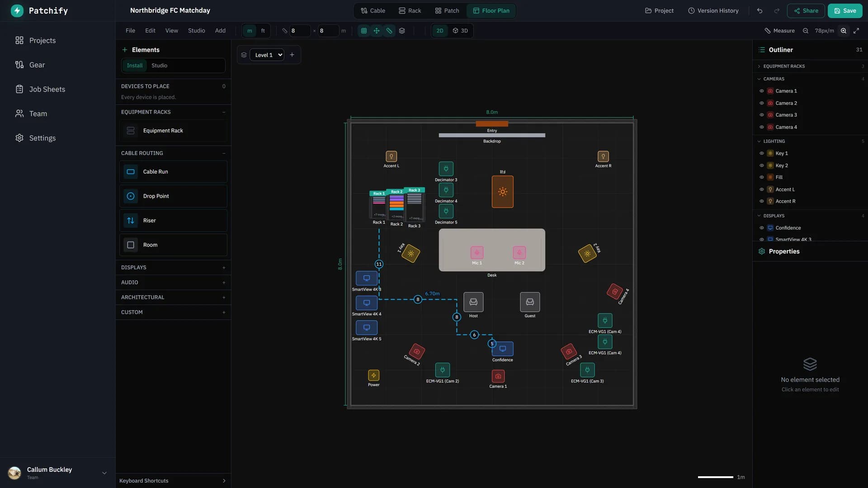Open Keyboard Shortcuts
The height and width of the screenshot is (488, 868).
tap(173, 481)
